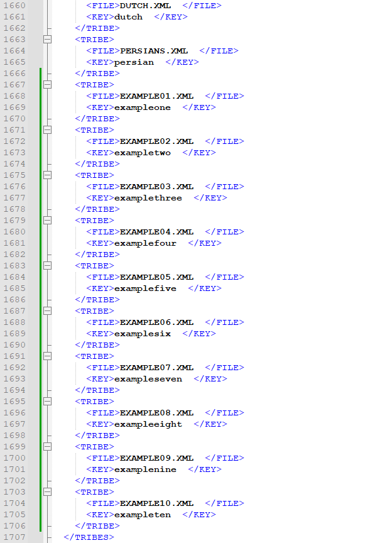This screenshot has height=543, width=392.
Task: Collapse the TRIBE block at line 1667
Action: 48,85
